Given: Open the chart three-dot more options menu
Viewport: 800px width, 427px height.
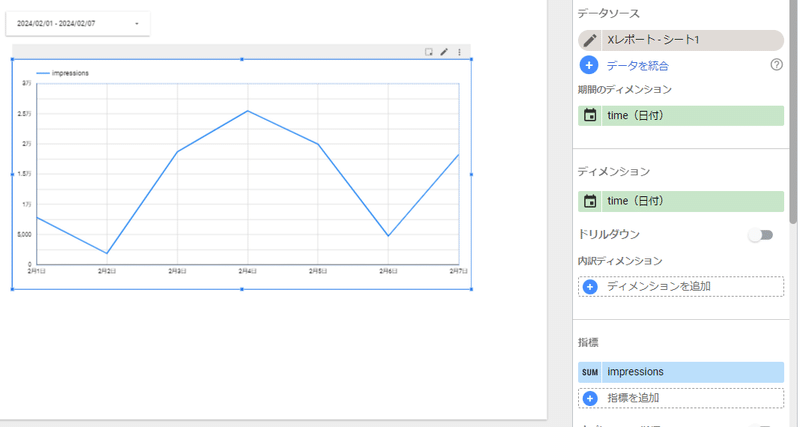Looking at the screenshot, I should [459, 52].
